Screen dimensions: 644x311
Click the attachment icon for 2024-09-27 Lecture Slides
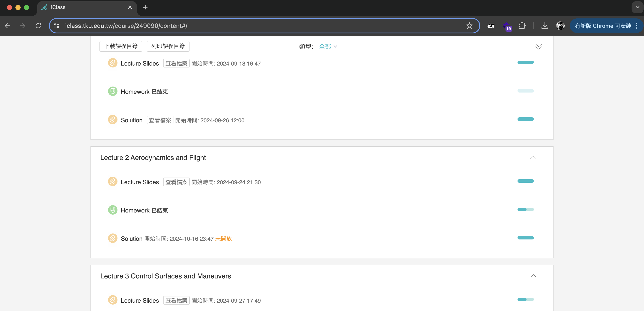tap(113, 300)
